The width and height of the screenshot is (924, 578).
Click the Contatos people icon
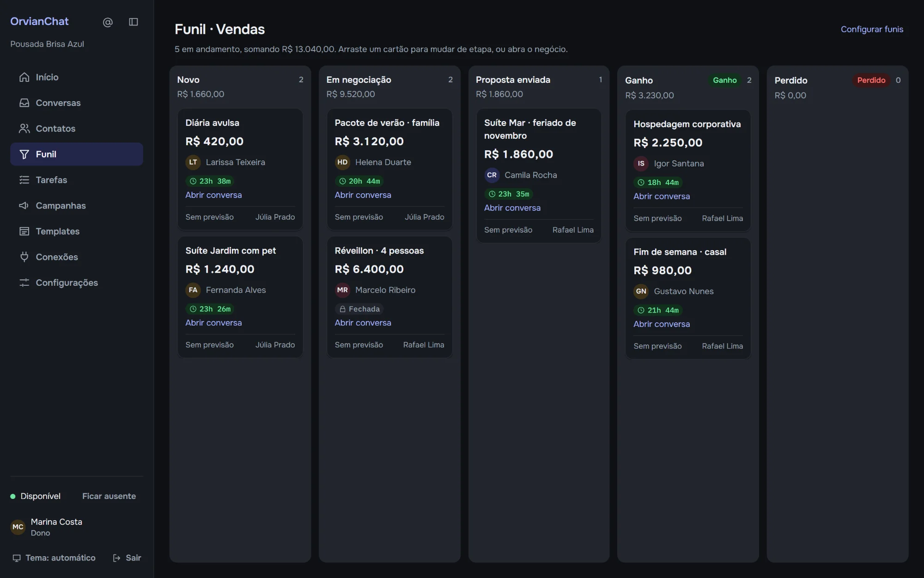pos(24,129)
